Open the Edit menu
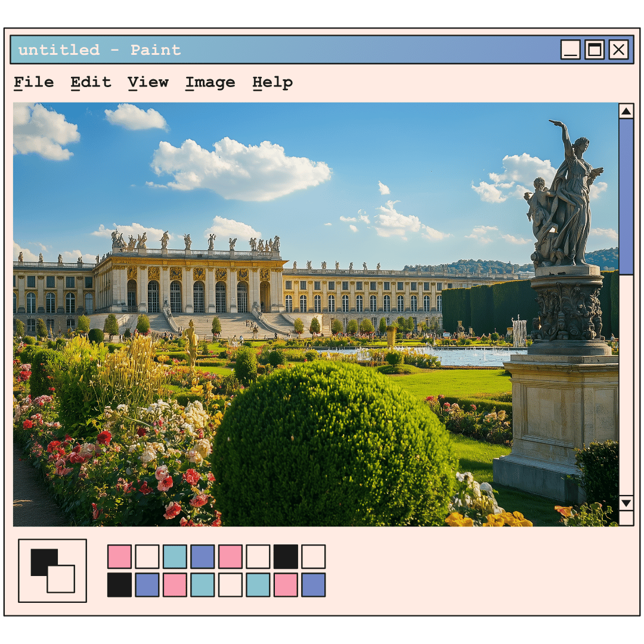The width and height of the screenshot is (644, 644). coord(91,82)
